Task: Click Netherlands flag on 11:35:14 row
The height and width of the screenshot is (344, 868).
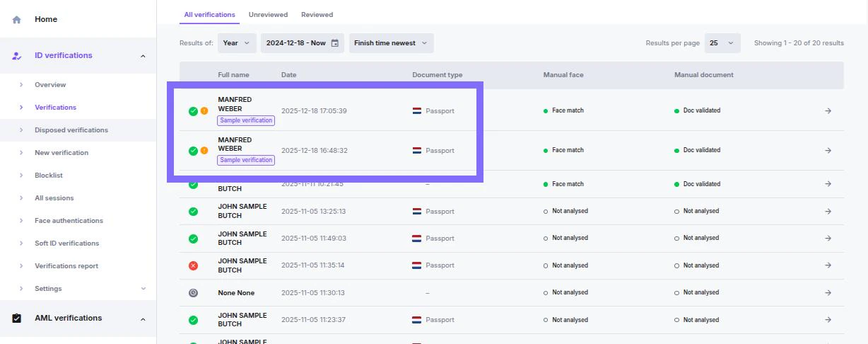Action: (x=417, y=265)
